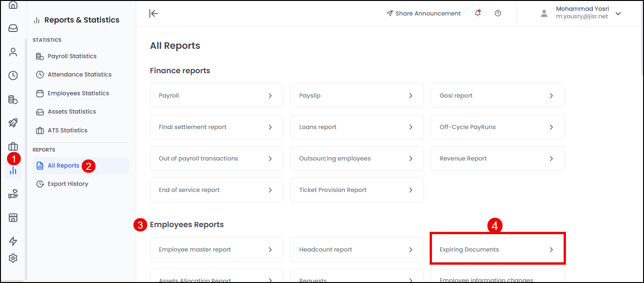Click Share Announcement
Image resolution: width=644 pixels, height=283 pixels.
[424, 14]
